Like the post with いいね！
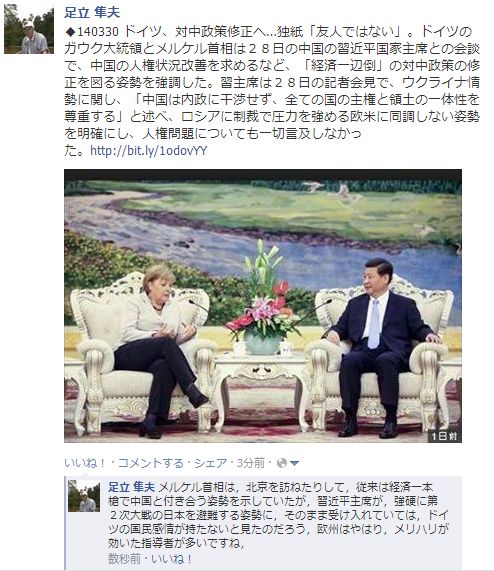Viewport: 494px width, 571px height. (85, 463)
